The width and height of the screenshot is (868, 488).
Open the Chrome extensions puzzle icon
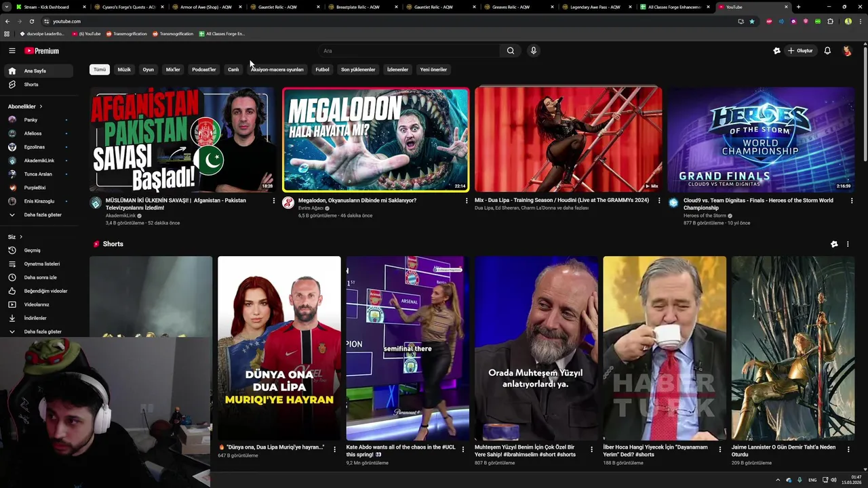tap(830, 21)
